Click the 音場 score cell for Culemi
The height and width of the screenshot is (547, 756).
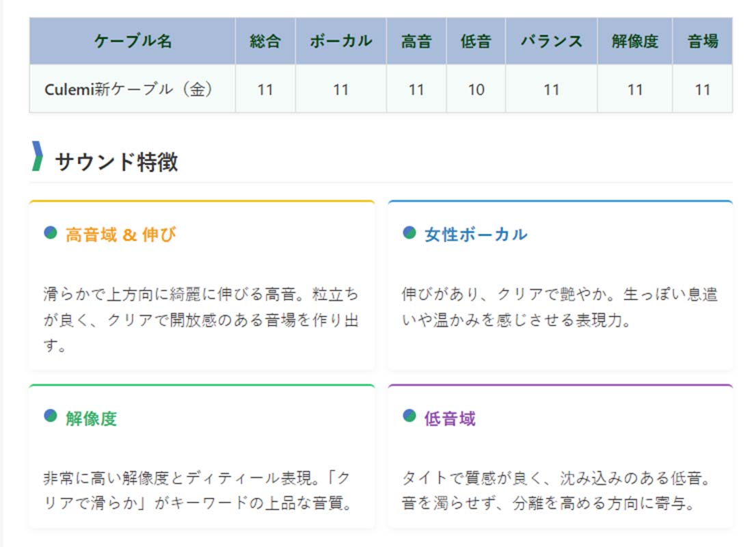click(x=703, y=90)
